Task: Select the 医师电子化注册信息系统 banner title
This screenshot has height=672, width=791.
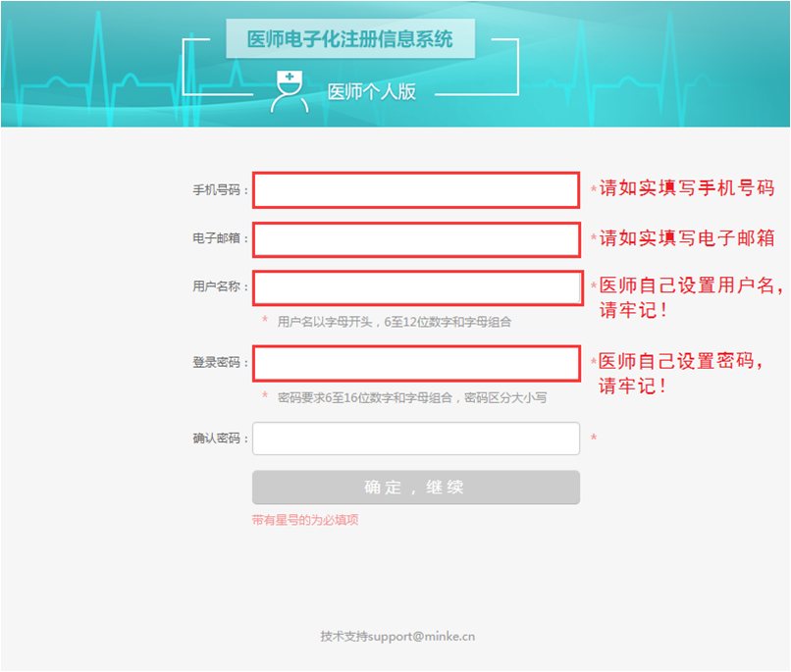Action: 348,38
